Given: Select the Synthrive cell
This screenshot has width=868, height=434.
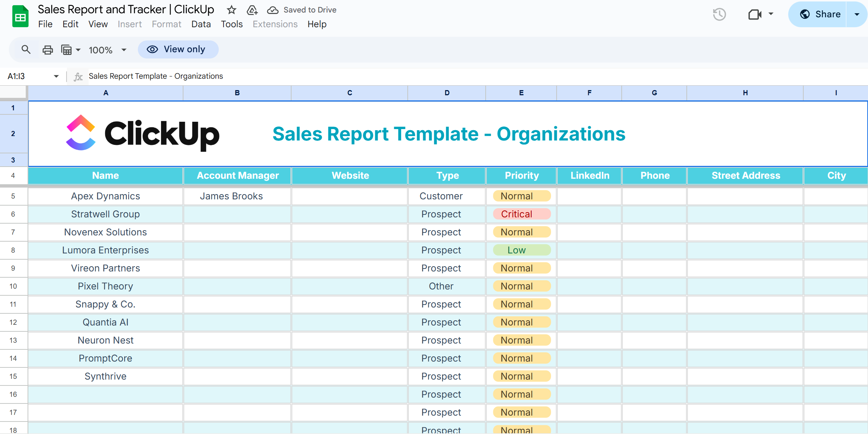Looking at the screenshot, I should pyautogui.click(x=106, y=376).
